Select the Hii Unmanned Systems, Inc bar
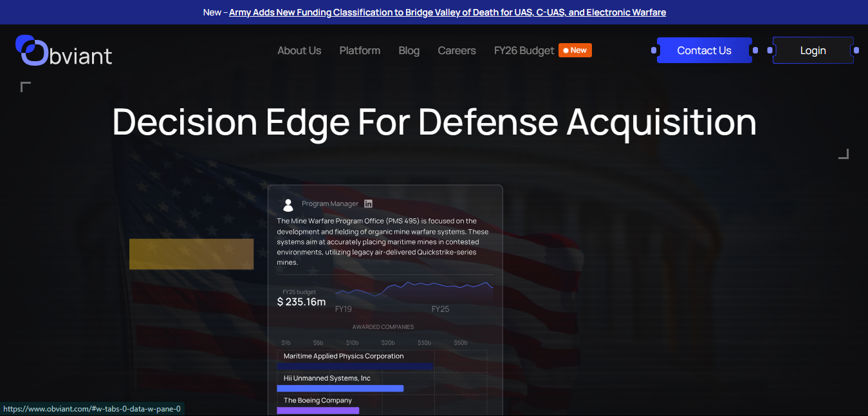Viewport: 868px width, 416px height. click(340, 388)
